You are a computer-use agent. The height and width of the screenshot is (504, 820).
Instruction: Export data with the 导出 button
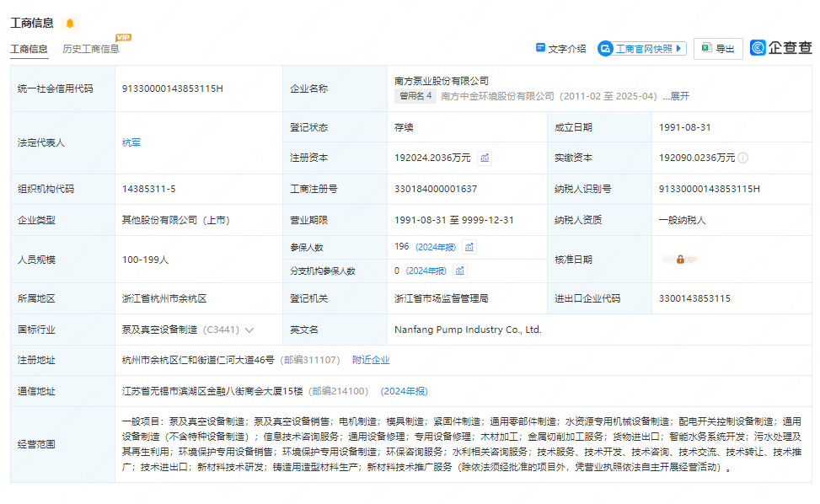(x=718, y=49)
